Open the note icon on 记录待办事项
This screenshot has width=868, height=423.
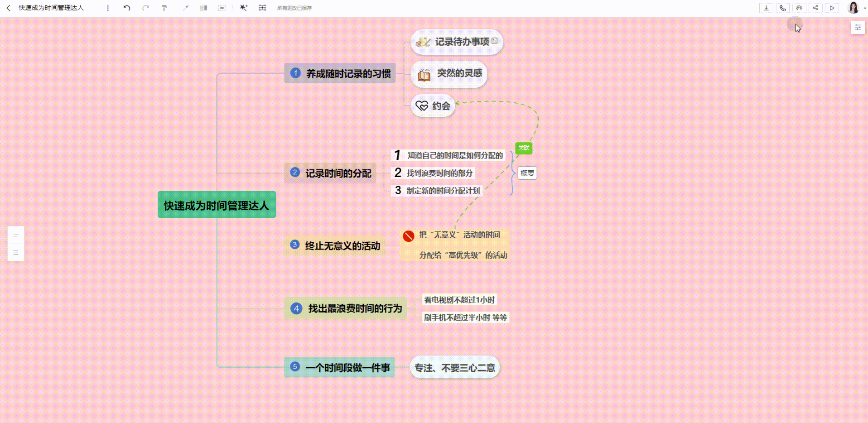click(x=495, y=41)
